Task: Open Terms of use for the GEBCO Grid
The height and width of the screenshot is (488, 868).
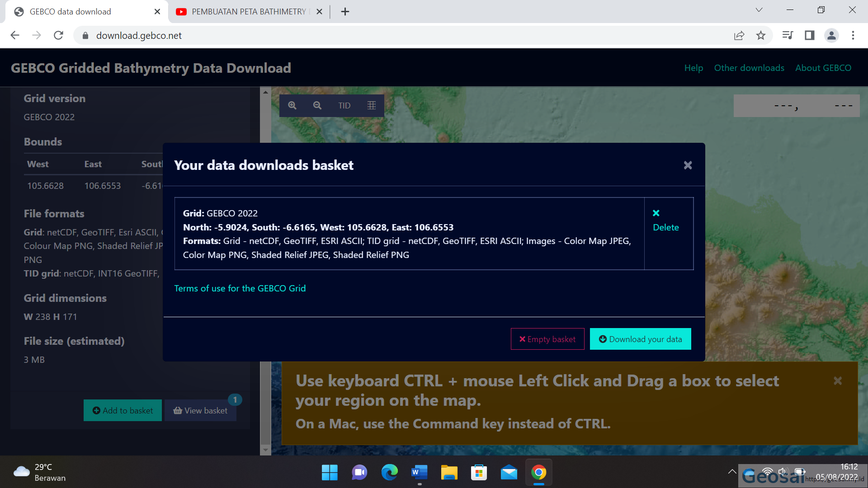Action: pyautogui.click(x=240, y=288)
